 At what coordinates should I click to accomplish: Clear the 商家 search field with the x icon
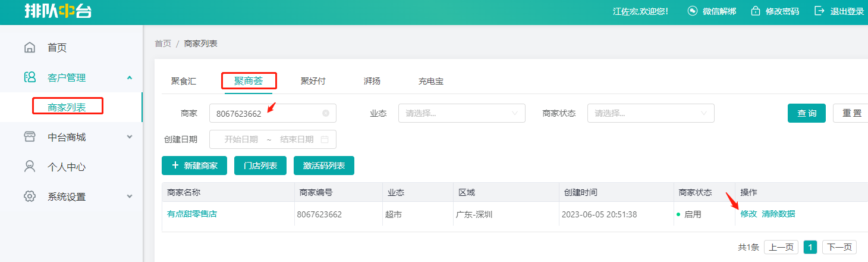click(x=326, y=113)
